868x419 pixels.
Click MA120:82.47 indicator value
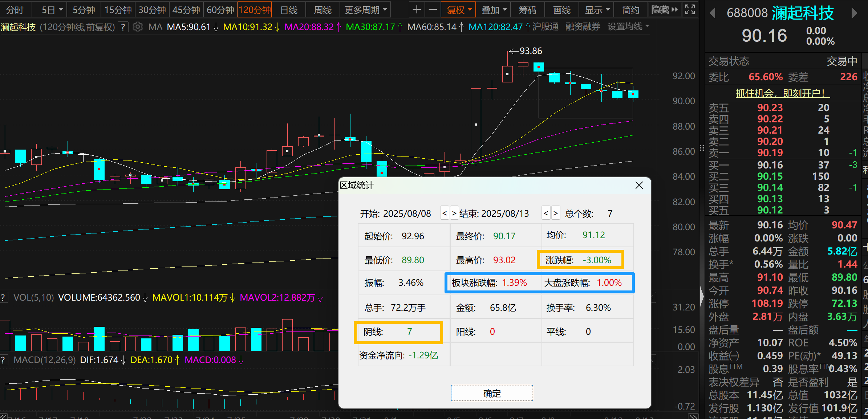[499, 27]
